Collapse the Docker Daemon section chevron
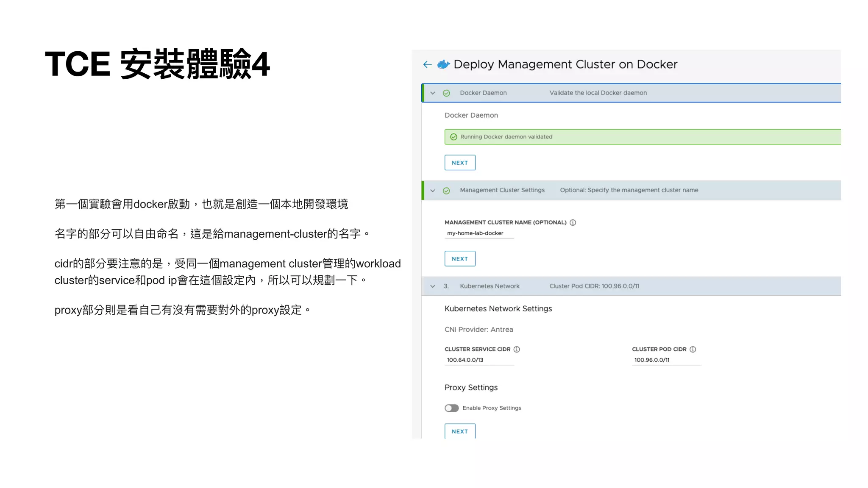868x488 pixels. pyautogui.click(x=433, y=93)
